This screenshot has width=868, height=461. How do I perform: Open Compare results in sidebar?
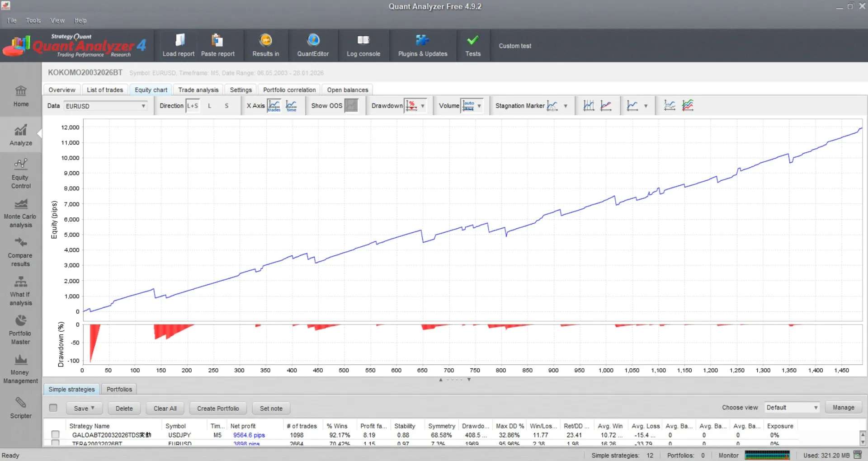[x=21, y=252]
